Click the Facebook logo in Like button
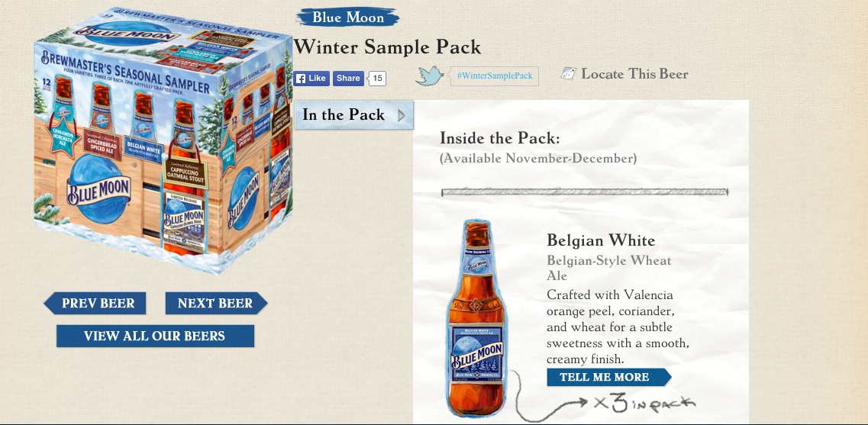The height and width of the screenshot is (425, 868). [301, 79]
